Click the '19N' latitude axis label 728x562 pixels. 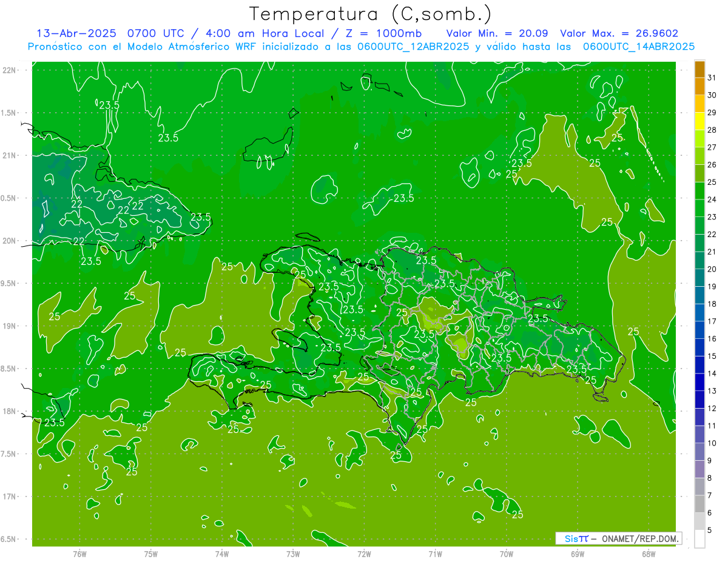pos(10,326)
